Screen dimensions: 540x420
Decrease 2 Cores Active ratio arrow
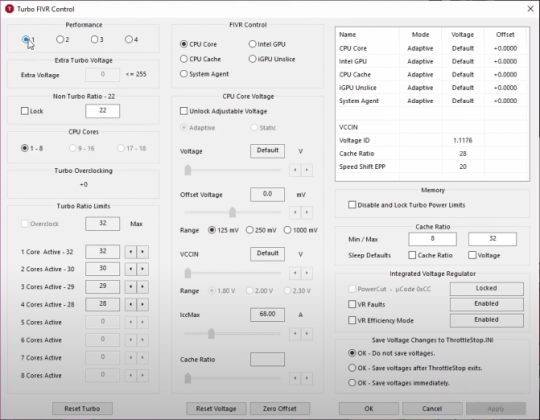coord(131,269)
